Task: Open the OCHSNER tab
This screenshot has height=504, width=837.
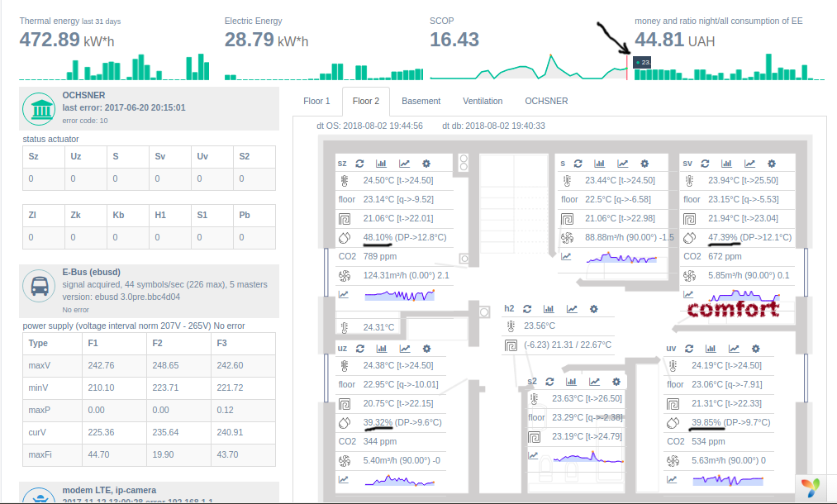Action: 546,101
